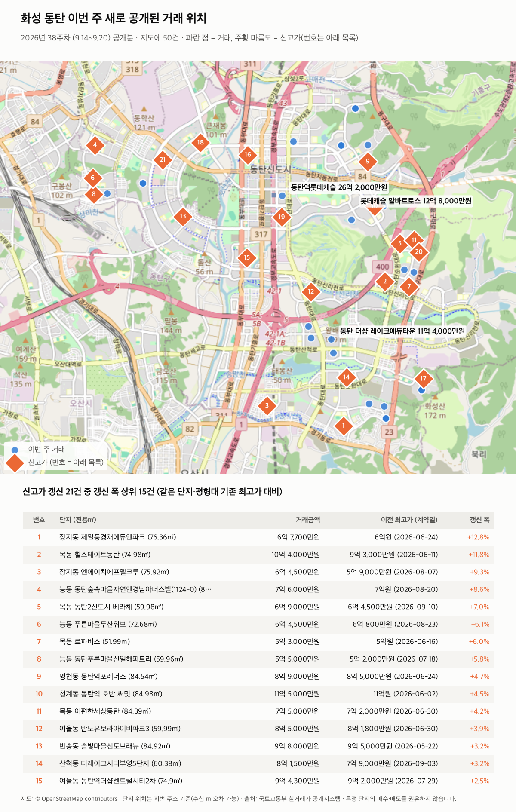This screenshot has height=812, width=516.
Task: Select row 목동 힐스테이트동탄 (74.98㎡)
Action: (x=258, y=555)
